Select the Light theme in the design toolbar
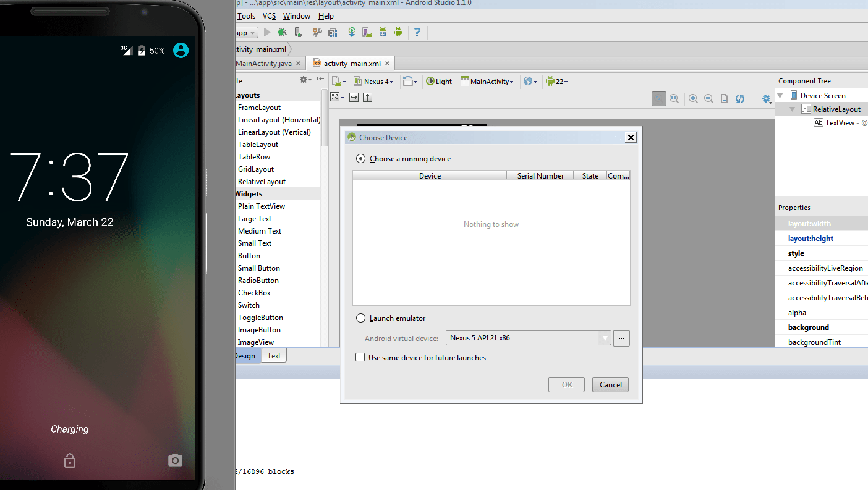 tap(439, 81)
